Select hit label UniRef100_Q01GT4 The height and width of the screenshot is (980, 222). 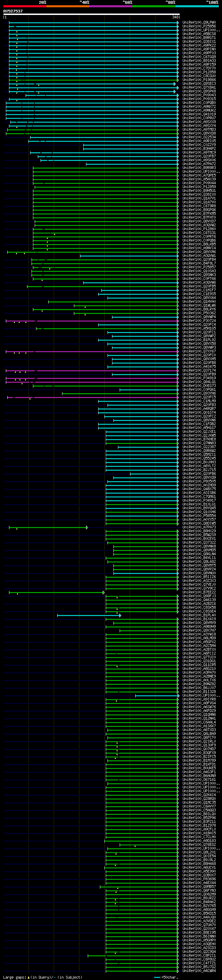(x=199, y=412)
